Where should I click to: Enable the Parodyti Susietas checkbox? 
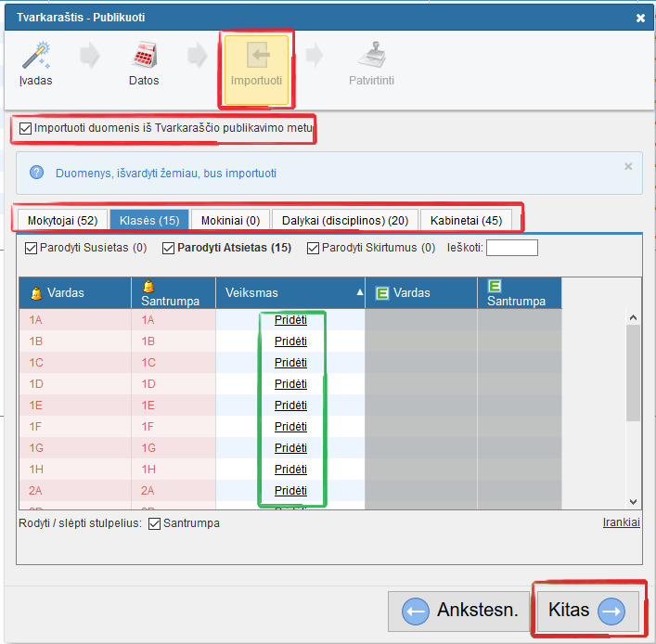coord(32,248)
